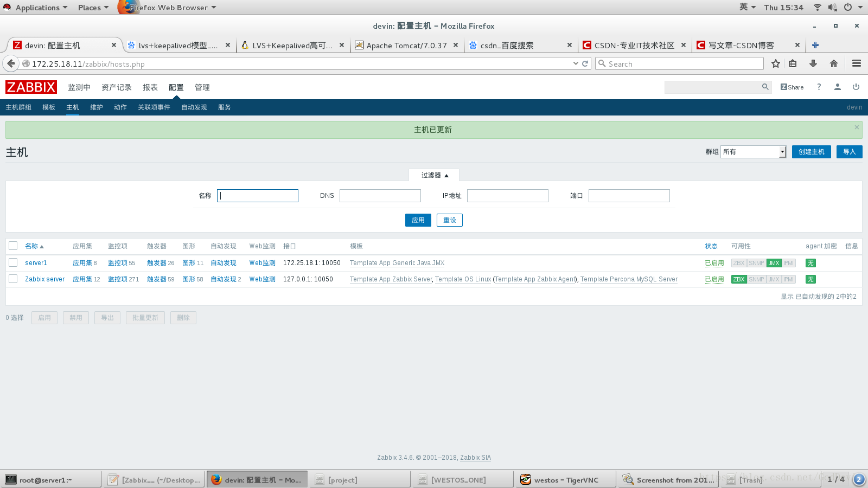This screenshot has width=868, height=488.
Task: Open the Zabbix help question mark
Action: 819,87
